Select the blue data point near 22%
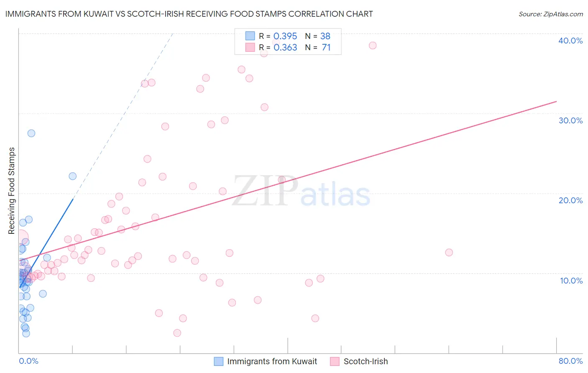Screen dimensions: 588x373 click(73, 176)
